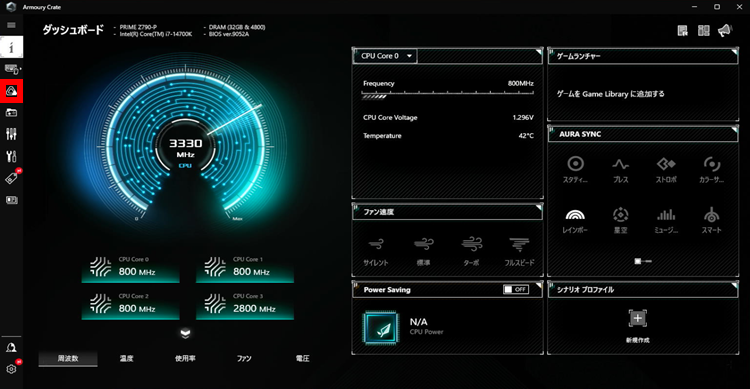750x389 pixels.
Task: Open Aura Sync from the sidebar
Action: (x=11, y=91)
